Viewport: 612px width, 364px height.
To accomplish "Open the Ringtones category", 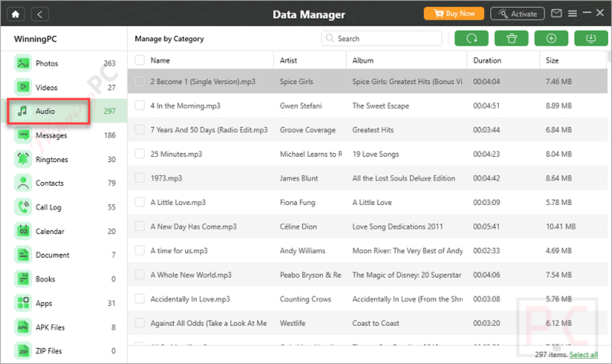I will tap(64, 159).
